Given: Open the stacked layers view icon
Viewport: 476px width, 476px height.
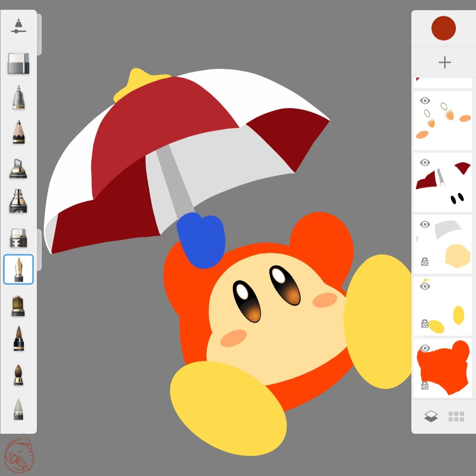Looking at the screenshot, I should click(x=431, y=416).
